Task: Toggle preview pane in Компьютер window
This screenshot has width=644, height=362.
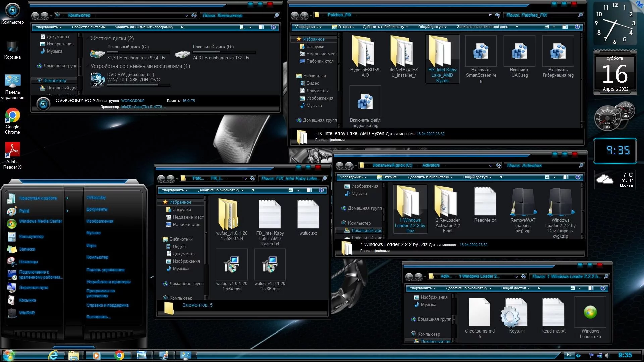Action: pos(261,27)
